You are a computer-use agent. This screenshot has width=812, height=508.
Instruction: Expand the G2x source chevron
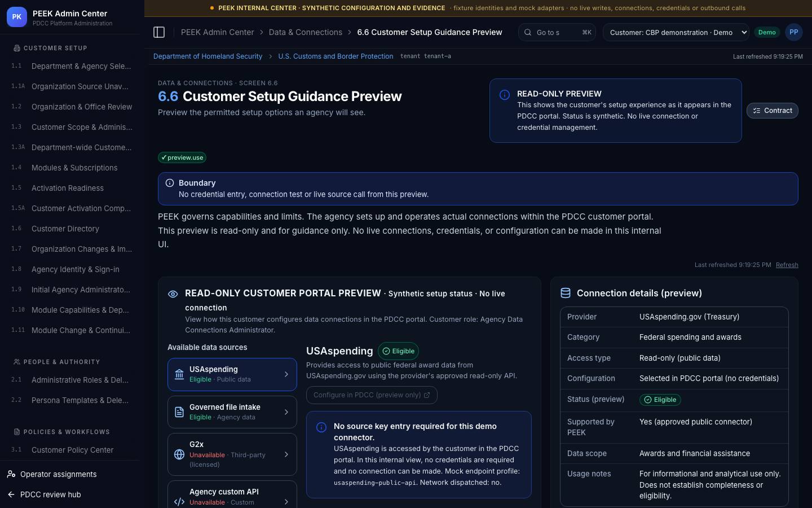[286, 454]
